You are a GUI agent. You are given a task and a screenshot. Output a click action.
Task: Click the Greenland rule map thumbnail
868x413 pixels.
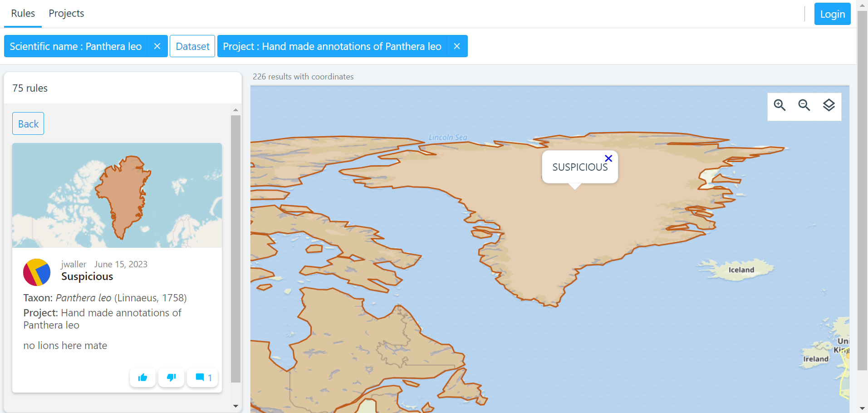click(x=117, y=196)
